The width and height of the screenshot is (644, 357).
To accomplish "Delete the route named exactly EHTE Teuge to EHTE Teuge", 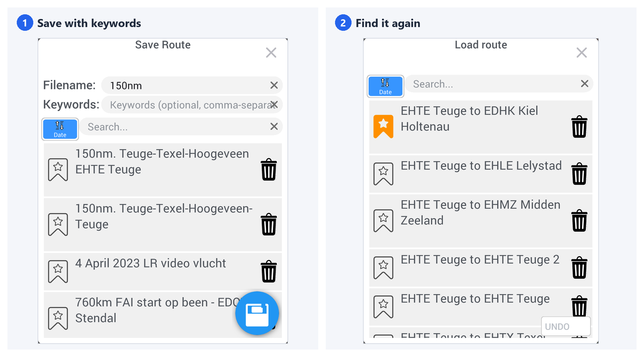I will (x=579, y=306).
